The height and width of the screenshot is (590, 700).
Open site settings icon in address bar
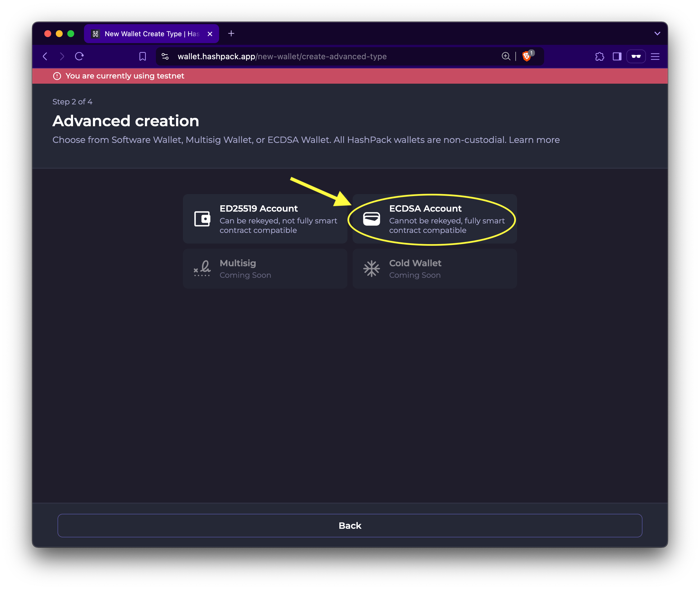click(165, 57)
